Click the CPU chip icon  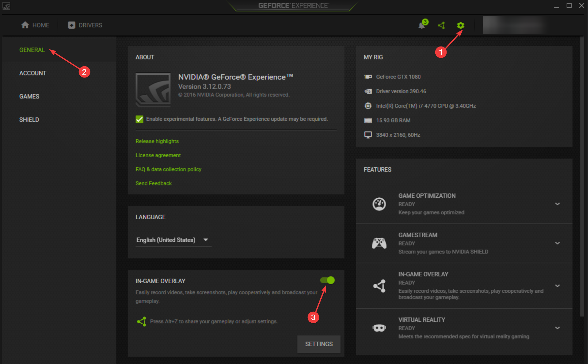[x=368, y=106]
